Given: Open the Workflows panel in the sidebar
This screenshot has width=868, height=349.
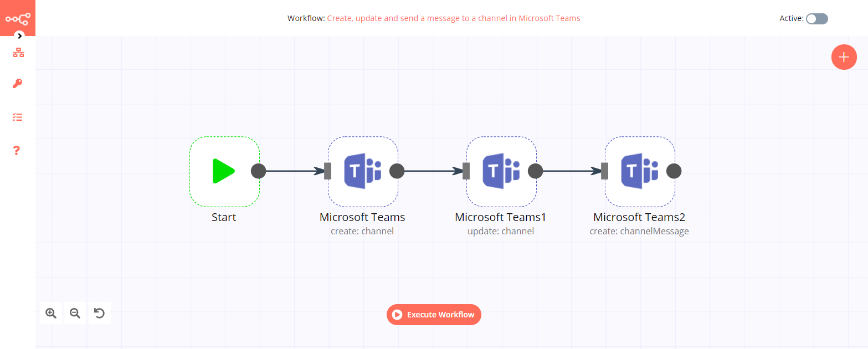Looking at the screenshot, I should [x=17, y=52].
